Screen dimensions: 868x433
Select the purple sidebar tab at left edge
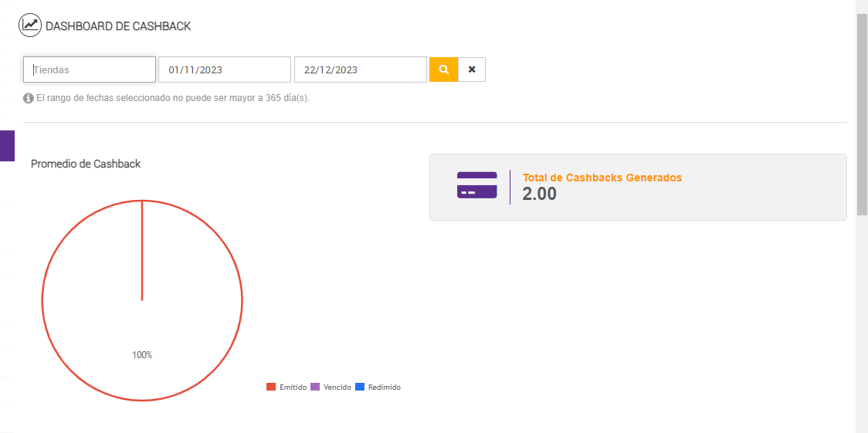pos(7,146)
